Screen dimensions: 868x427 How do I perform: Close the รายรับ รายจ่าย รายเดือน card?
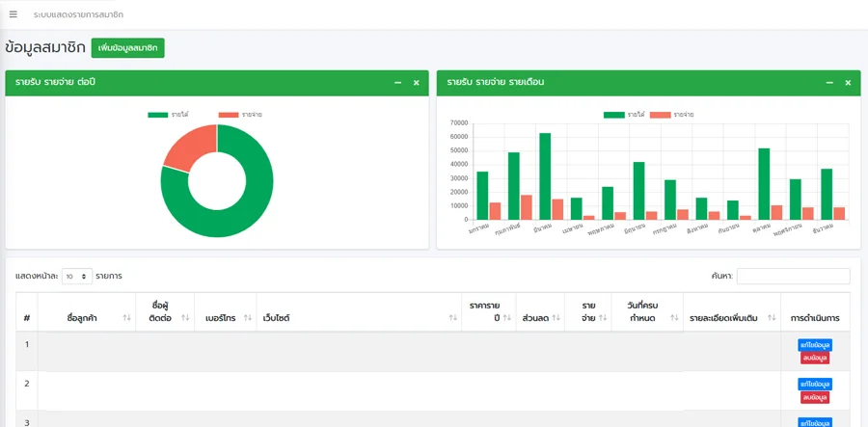[x=848, y=83]
